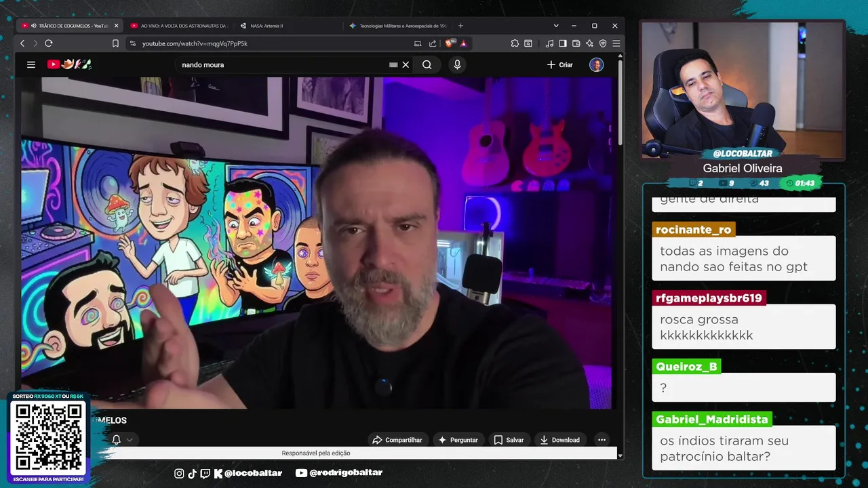Viewport: 868px width, 488px height.
Task: Click the Criar button
Action: [560, 64]
